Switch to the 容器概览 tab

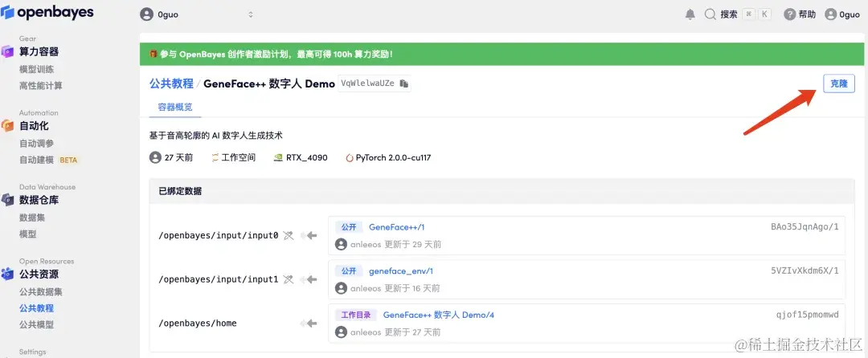click(x=175, y=108)
